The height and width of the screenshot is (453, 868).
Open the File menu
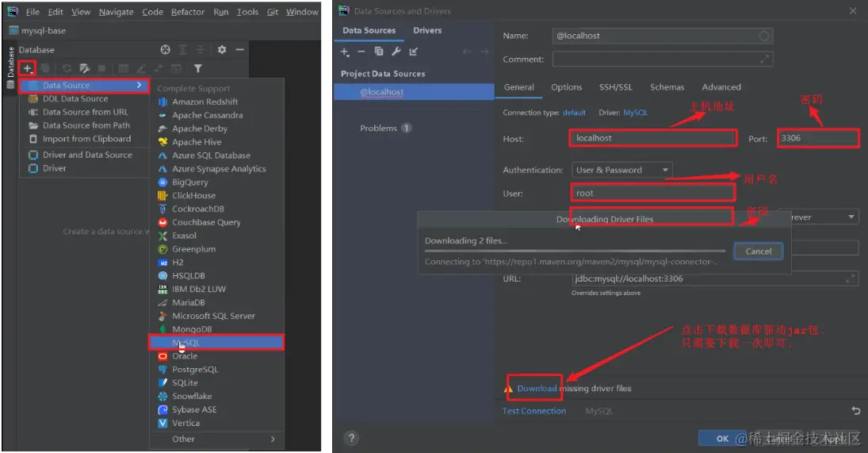(33, 12)
